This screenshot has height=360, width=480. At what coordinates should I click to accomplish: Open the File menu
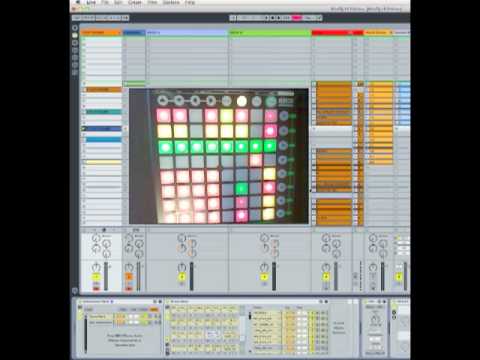105,2
